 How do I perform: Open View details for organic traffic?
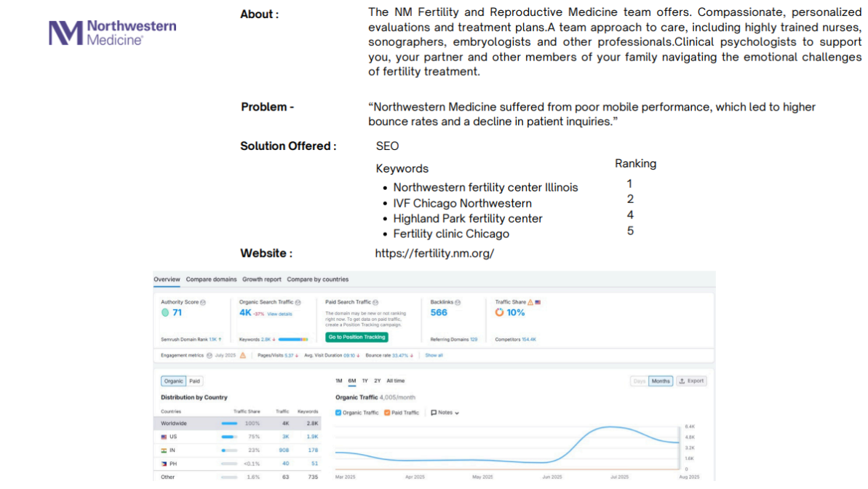pyautogui.click(x=279, y=314)
